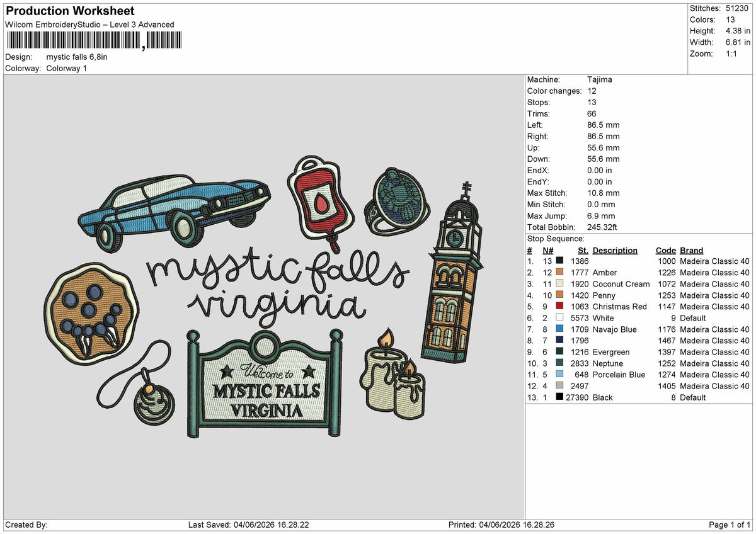Image resolution: width=756 pixels, height=534 pixels.
Task: Click 'Page 1 of 1' in footer
Action: click(730, 525)
